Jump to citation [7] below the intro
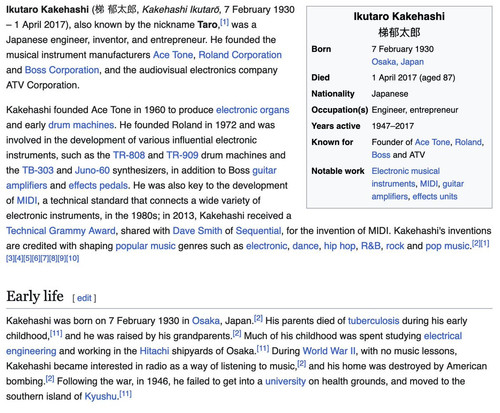 point(45,258)
